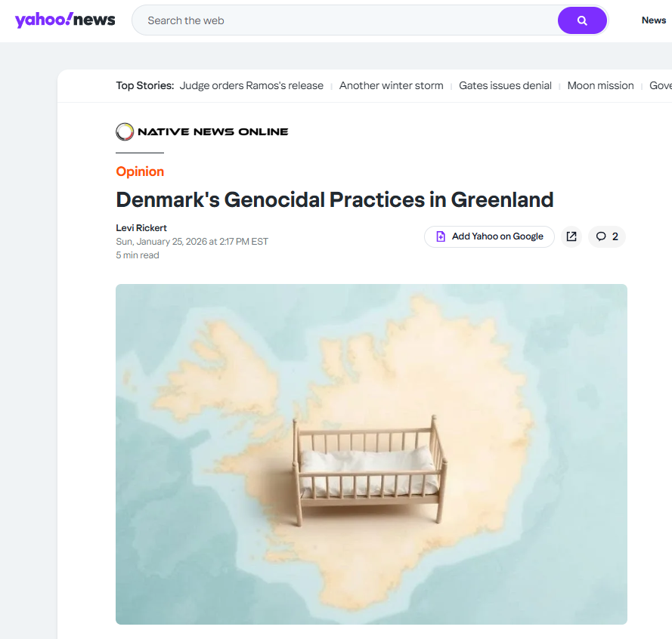Click the purple search magnifier button
The width and height of the screenshot is (672, 639).
[581, 20]
